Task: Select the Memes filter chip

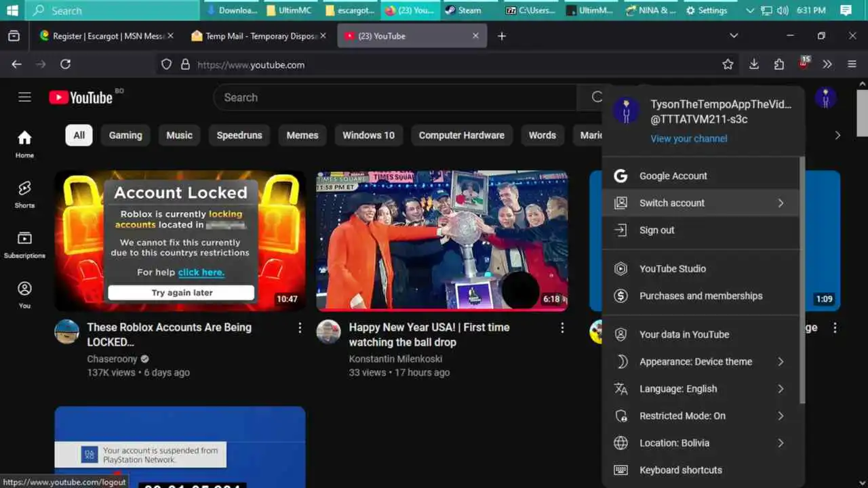Action: [x=302, y=135]
